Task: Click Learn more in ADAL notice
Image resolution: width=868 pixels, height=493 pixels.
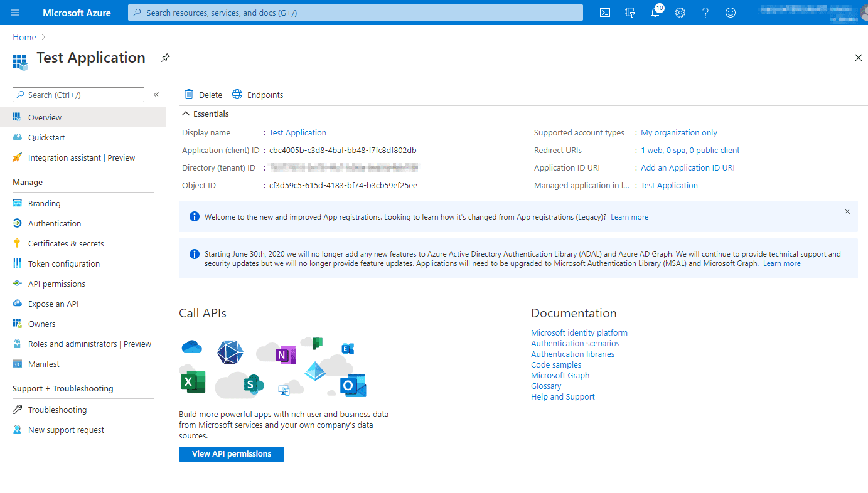Action: pos(781,263)
